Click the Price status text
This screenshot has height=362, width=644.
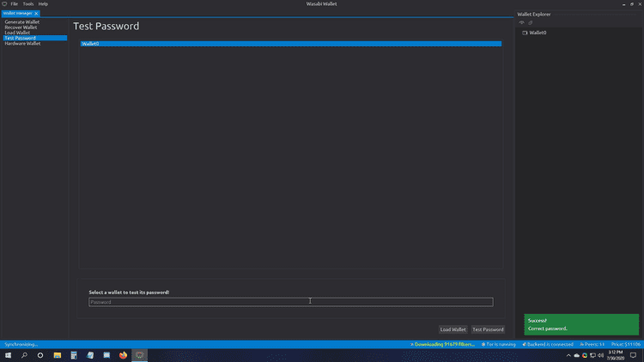pyautogui.click(x=625, y=344)
